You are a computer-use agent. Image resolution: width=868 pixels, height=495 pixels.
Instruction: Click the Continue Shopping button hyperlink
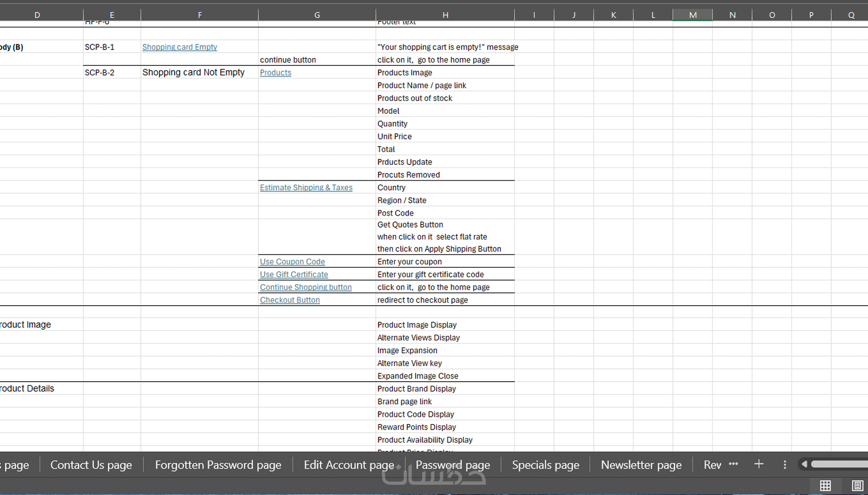coord(306,287)
